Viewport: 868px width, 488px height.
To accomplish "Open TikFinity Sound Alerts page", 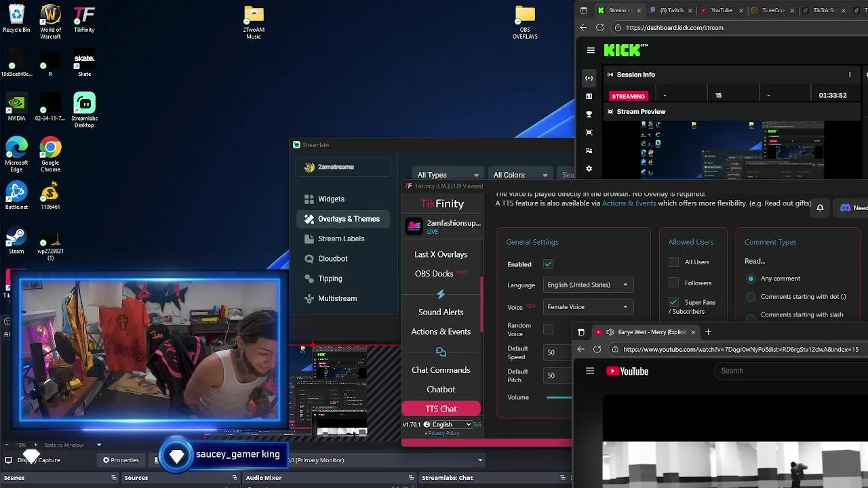I will pyautogui.click(x=441, y=312).
